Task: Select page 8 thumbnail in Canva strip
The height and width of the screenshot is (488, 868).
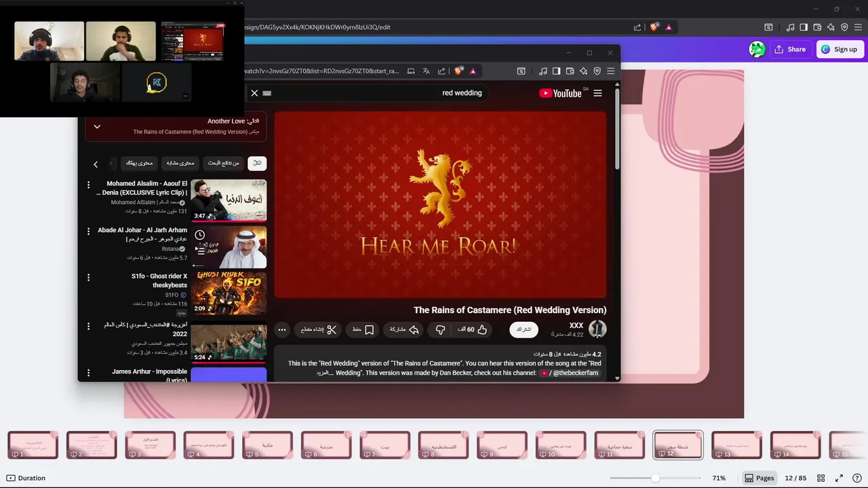Action: (x=443, y=445)
